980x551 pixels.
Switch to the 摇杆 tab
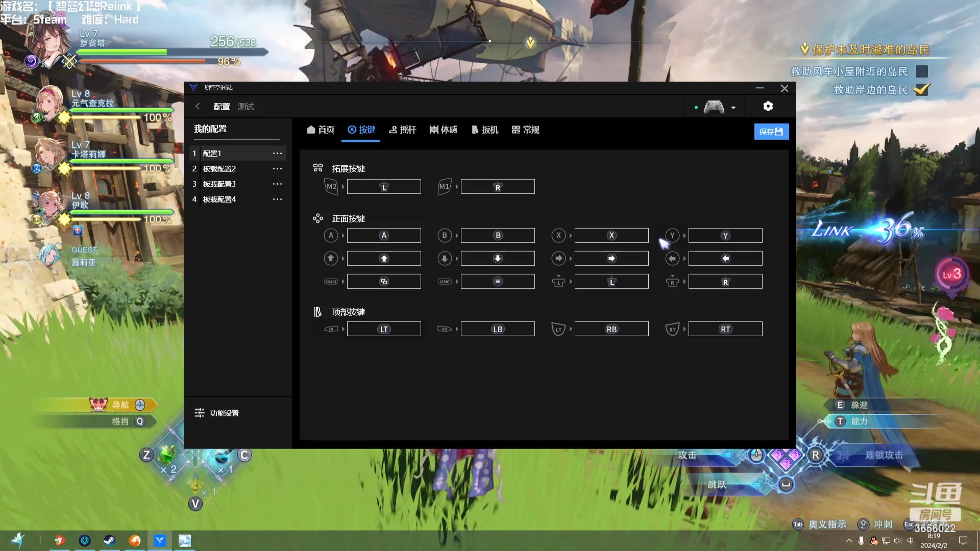tap(402, 130)
